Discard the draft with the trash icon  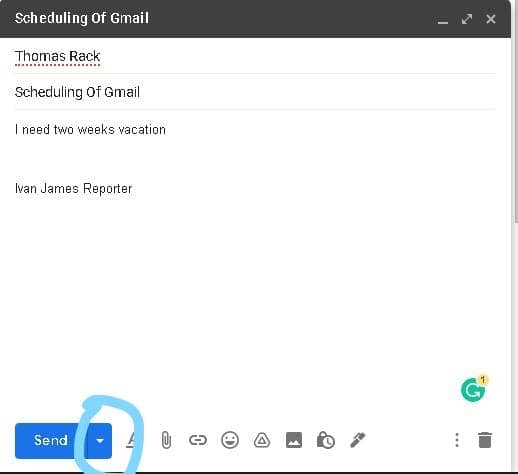[485, 440]
